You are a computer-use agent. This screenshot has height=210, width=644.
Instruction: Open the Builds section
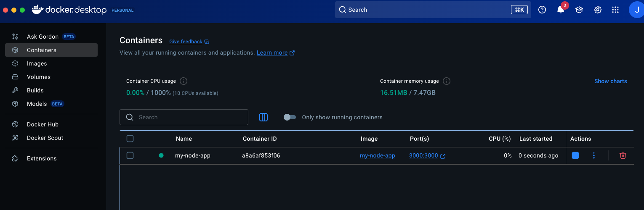click(x=51, y=90)
